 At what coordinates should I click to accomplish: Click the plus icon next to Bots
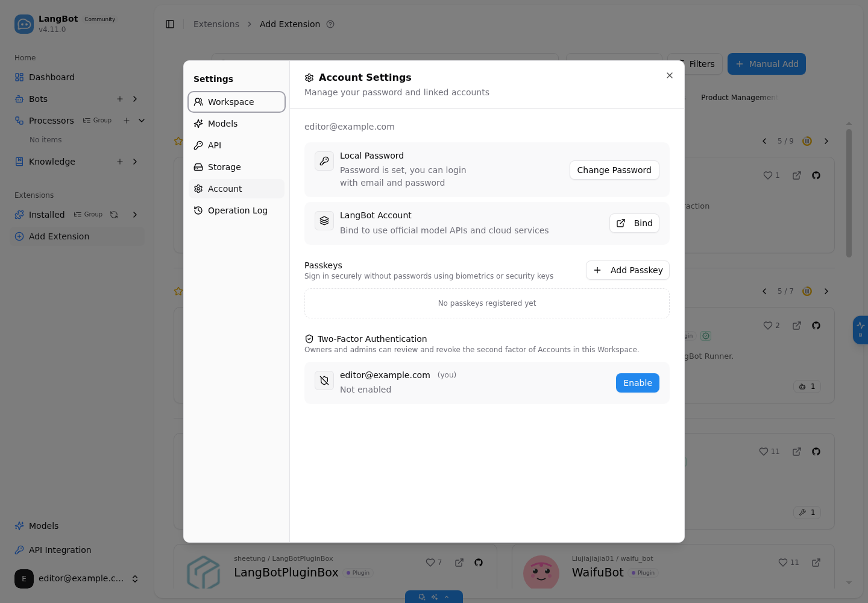tap(120, 99)
